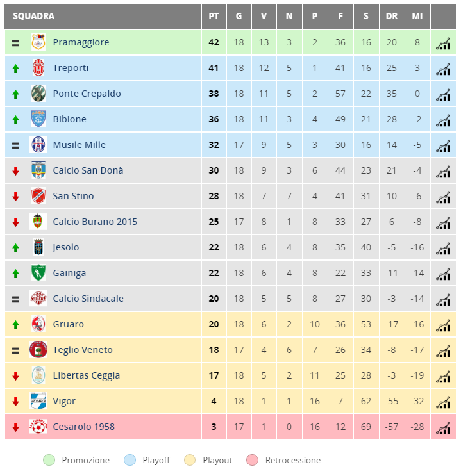Open the stats chart icon for Pramaggiore
461x476 pixels.
coord(443,44)
